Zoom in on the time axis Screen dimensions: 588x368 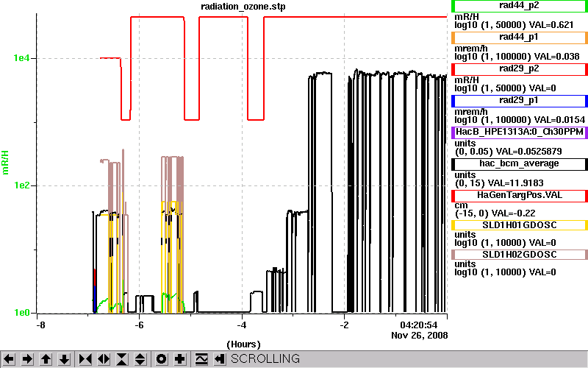click(x=85, y=359)
